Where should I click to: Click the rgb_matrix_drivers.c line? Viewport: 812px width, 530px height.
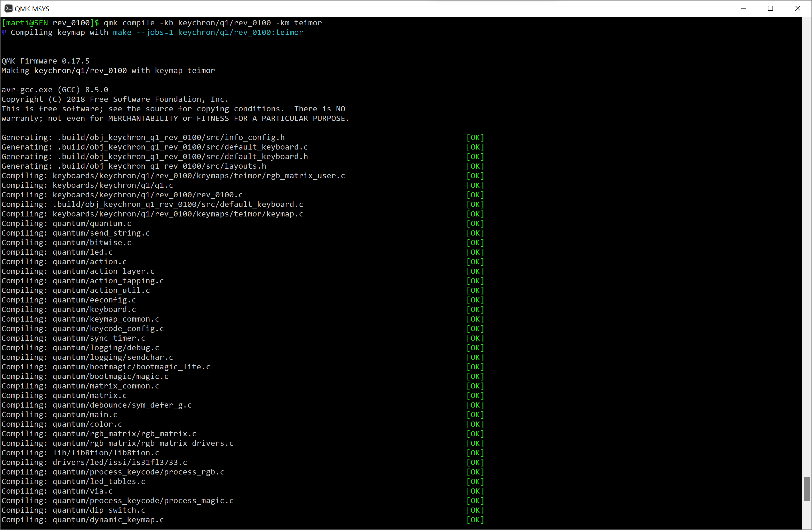(x=117, y=443)
